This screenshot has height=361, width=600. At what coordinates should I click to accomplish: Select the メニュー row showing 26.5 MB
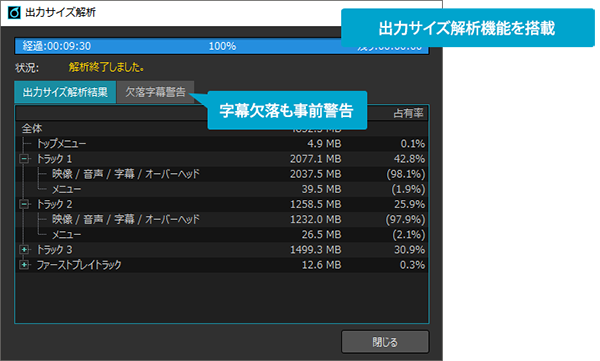click(222, 235)
